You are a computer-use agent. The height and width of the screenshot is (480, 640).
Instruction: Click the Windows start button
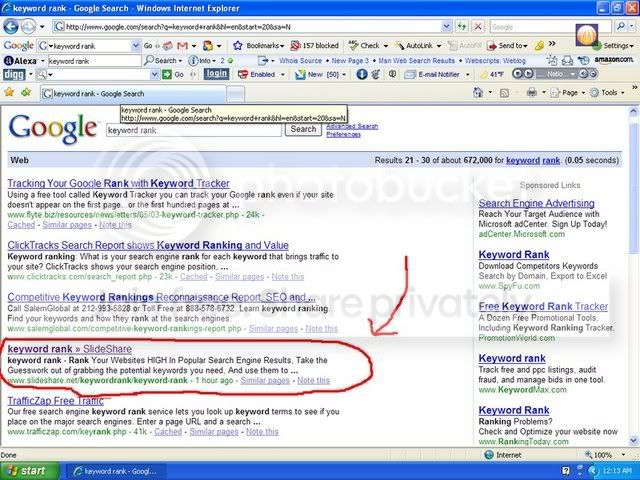point(30,471)
